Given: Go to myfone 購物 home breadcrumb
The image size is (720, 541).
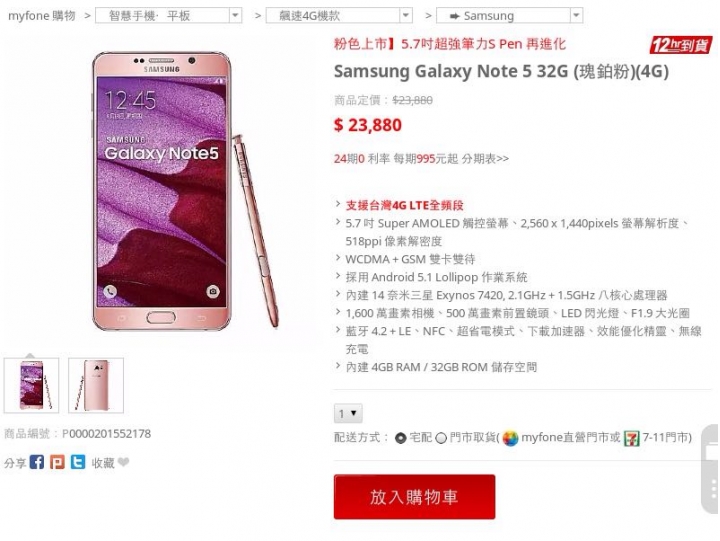Looking at the screenshot, I should 42,16.
